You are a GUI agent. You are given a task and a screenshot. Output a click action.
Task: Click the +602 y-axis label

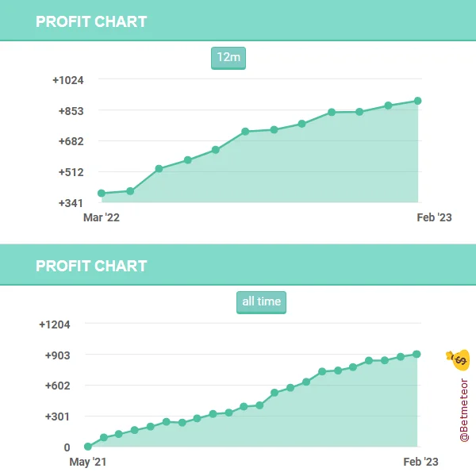58,386
